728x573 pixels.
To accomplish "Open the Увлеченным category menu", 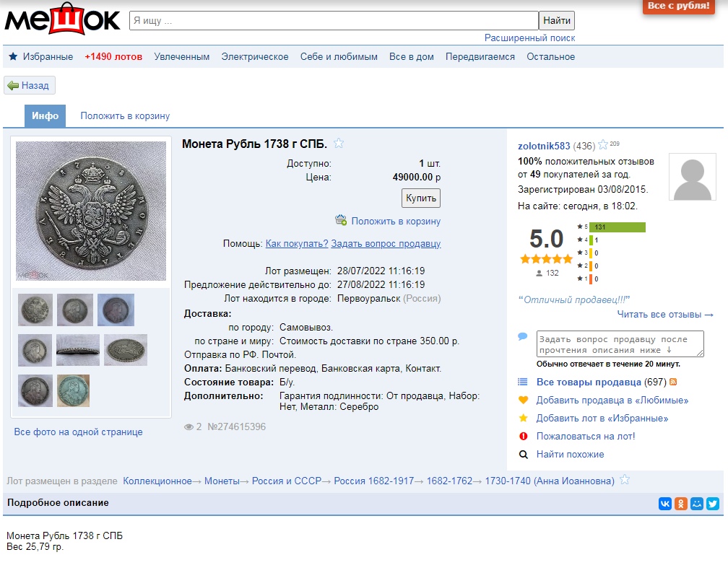I will [181, 56].
